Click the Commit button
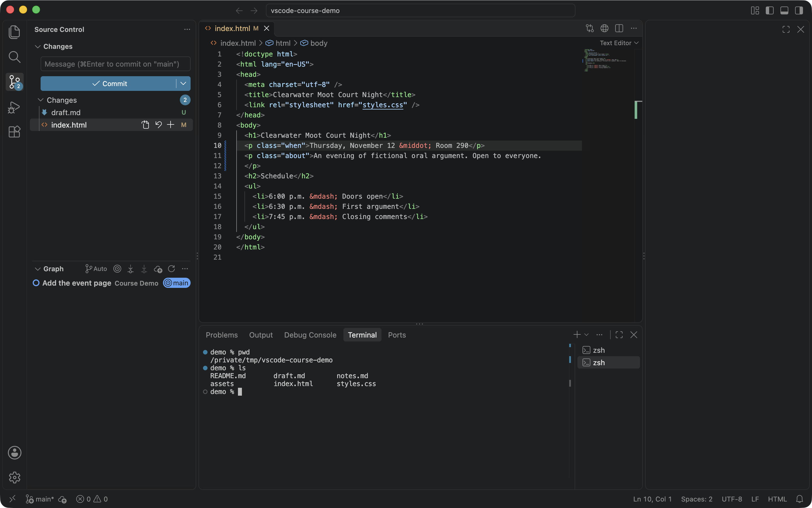This screenshot has height=508, width=812. click(109, 83)
